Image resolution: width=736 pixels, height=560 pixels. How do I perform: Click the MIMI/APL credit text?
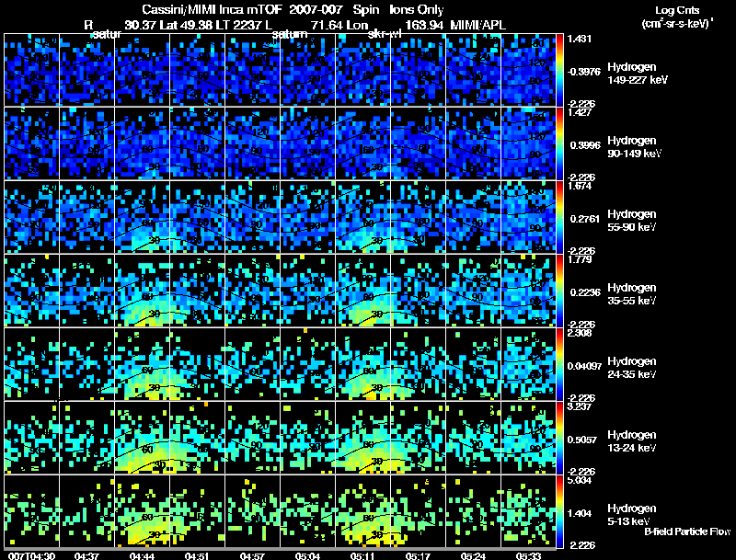pos(477,25)
